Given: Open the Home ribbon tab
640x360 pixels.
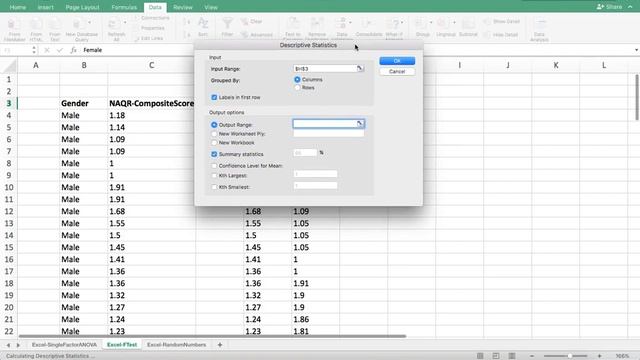Looking at the screenshot, I should [18, 7].
